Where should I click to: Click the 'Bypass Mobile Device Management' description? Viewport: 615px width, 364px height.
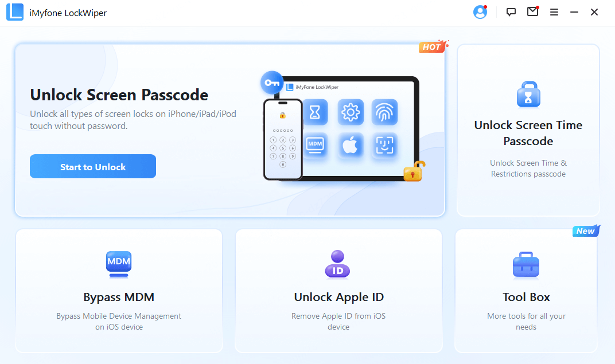point(119,321)
